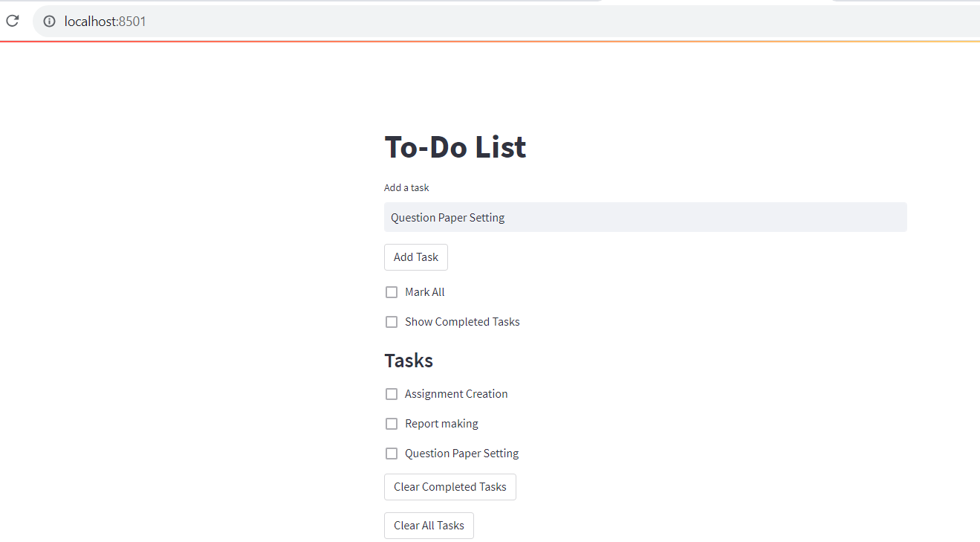Check the Report making task box
The width and height of the screenshot is (980, 542).
(392, 424)
